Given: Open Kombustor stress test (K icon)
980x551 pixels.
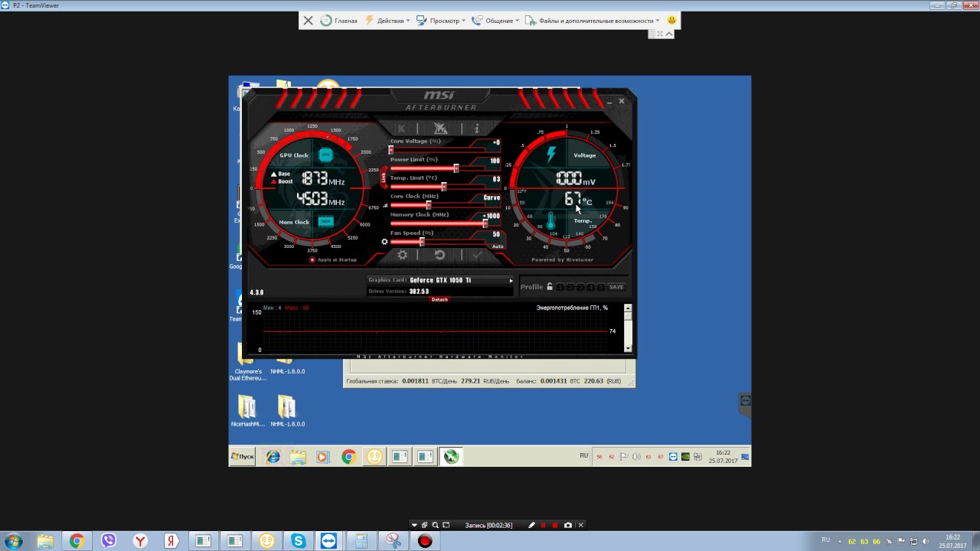Looking at the screenshot, I should pos(402,129).
